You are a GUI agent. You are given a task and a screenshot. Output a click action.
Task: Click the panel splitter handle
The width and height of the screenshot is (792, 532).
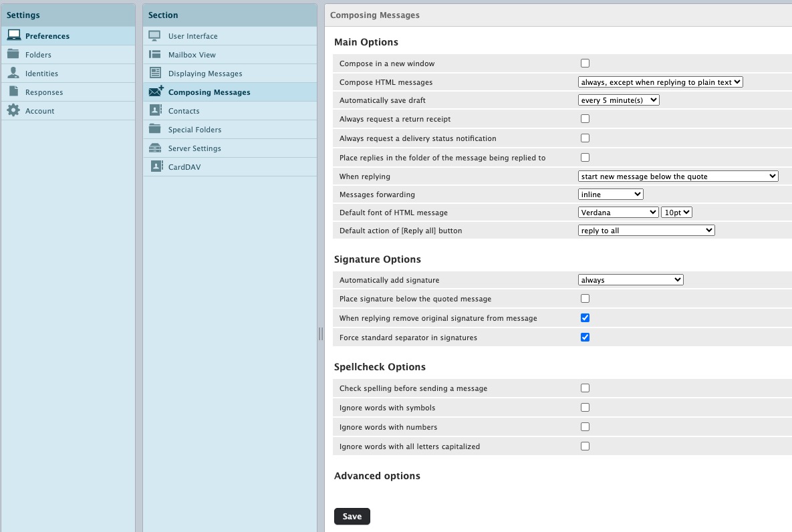pyautogui.click(x=321, y=334)
